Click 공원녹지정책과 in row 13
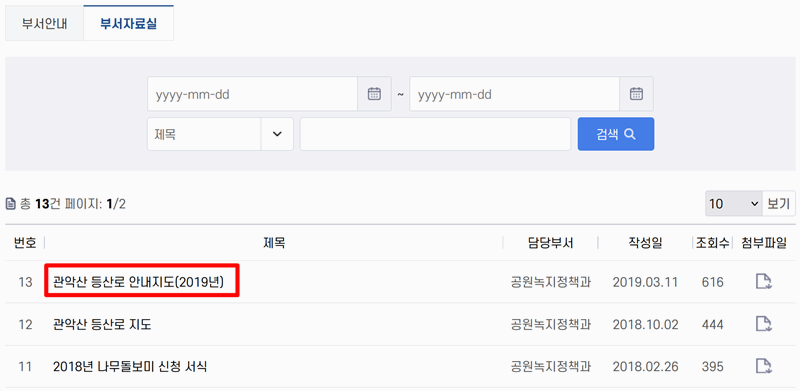 pyautogui.click(x=551, y=282)
